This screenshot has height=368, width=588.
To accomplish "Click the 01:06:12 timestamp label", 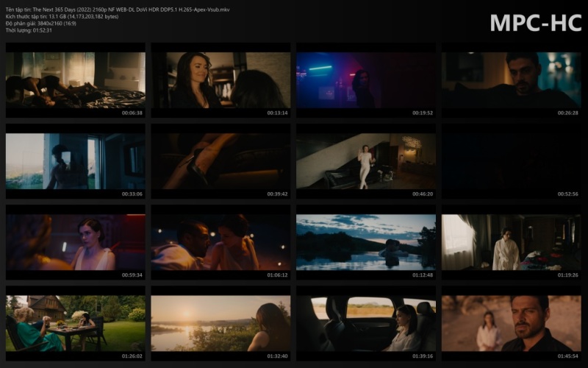I will [x=278, y=275].
